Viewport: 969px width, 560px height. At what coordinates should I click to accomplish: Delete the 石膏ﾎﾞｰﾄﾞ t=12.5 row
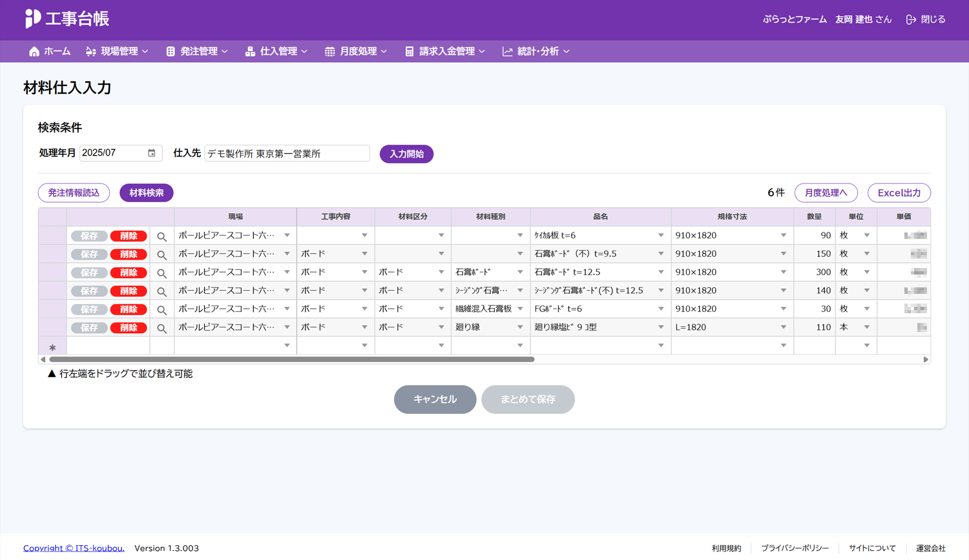point(129,273)
